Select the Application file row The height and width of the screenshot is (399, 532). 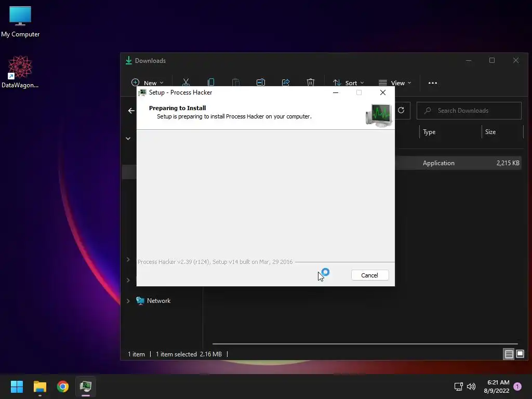point(458,163)
